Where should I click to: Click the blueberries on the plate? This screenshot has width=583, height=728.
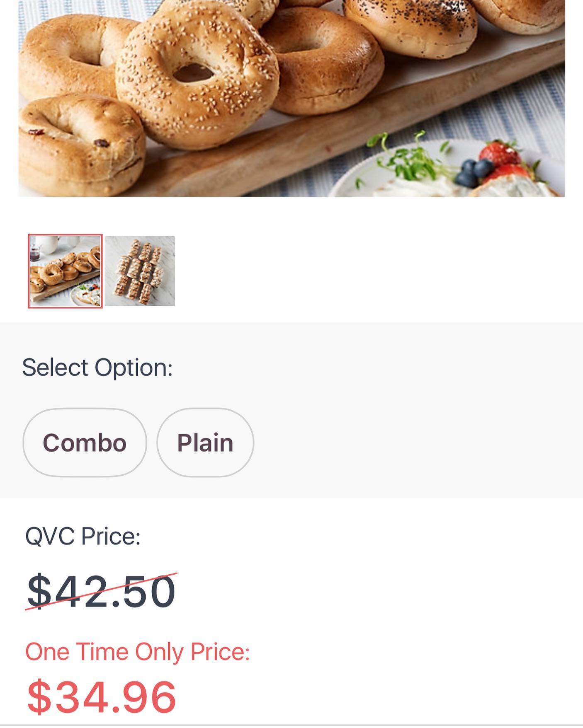473,172
